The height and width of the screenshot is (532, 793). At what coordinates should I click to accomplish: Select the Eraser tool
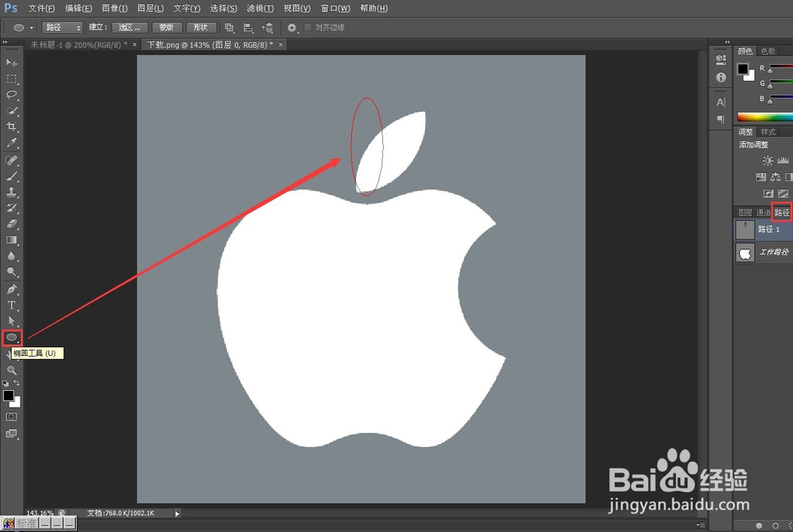12,224
